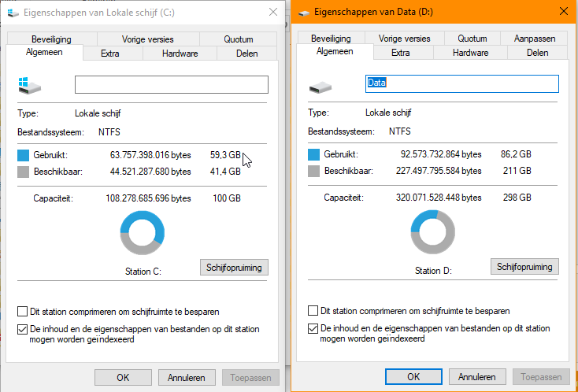Toggle indexing checkbox in C: properties
578x392 pixels.
(23, 329)
